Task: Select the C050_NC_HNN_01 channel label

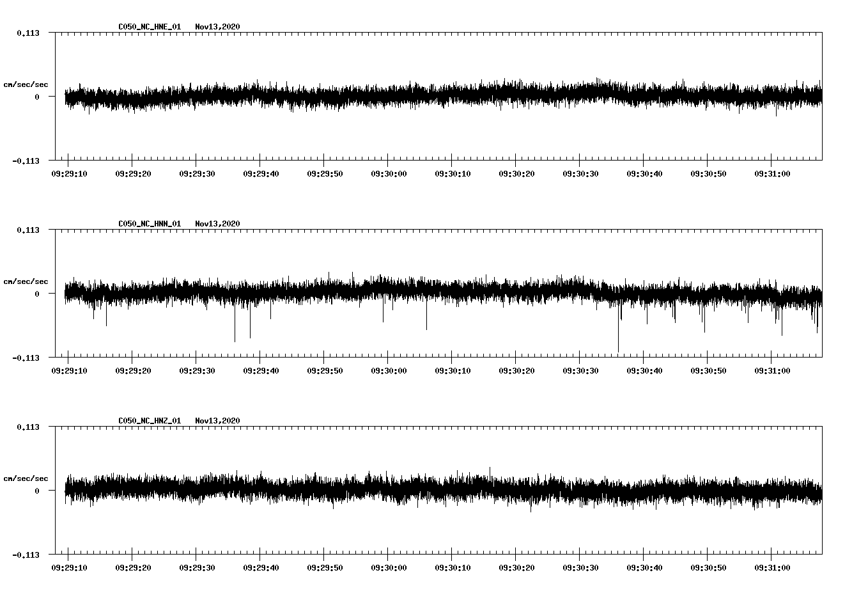Action: click(148, 224)
